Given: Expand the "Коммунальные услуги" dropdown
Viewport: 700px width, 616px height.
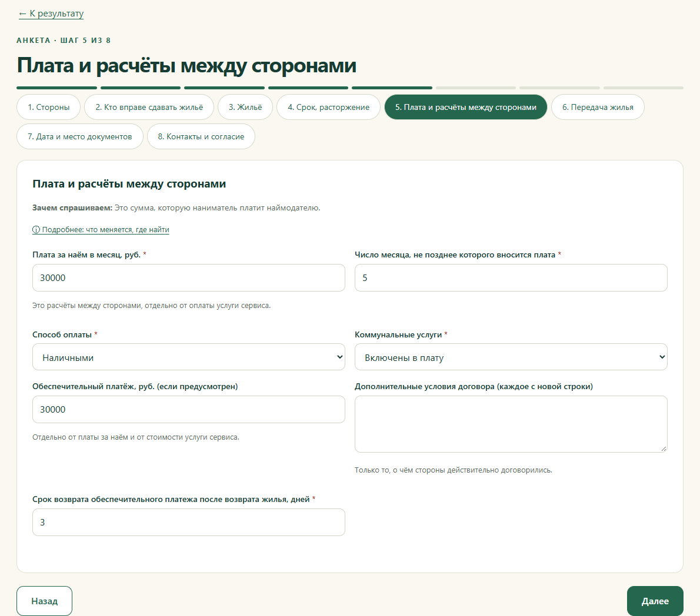Looking at the screenshot, I should coord(511,357).
